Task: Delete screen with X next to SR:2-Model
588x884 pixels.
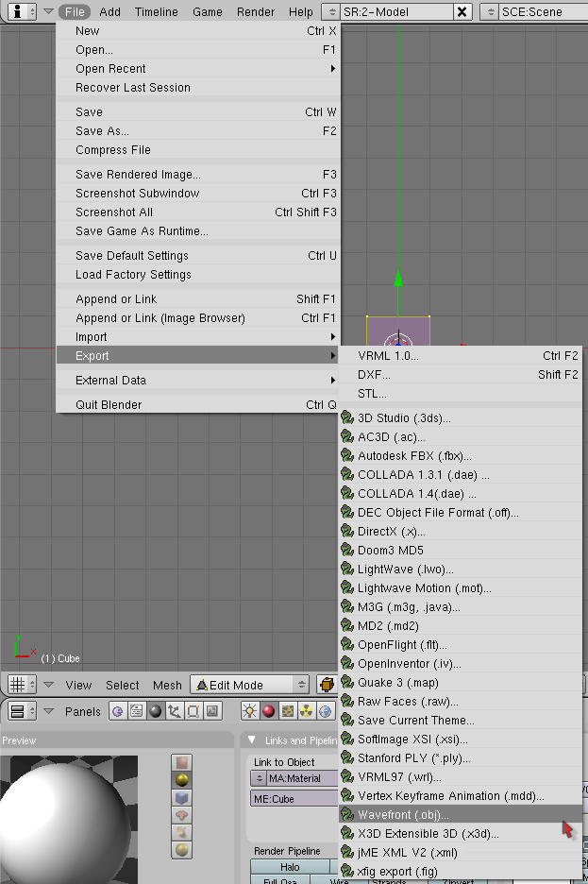Action: coord(462,11)
